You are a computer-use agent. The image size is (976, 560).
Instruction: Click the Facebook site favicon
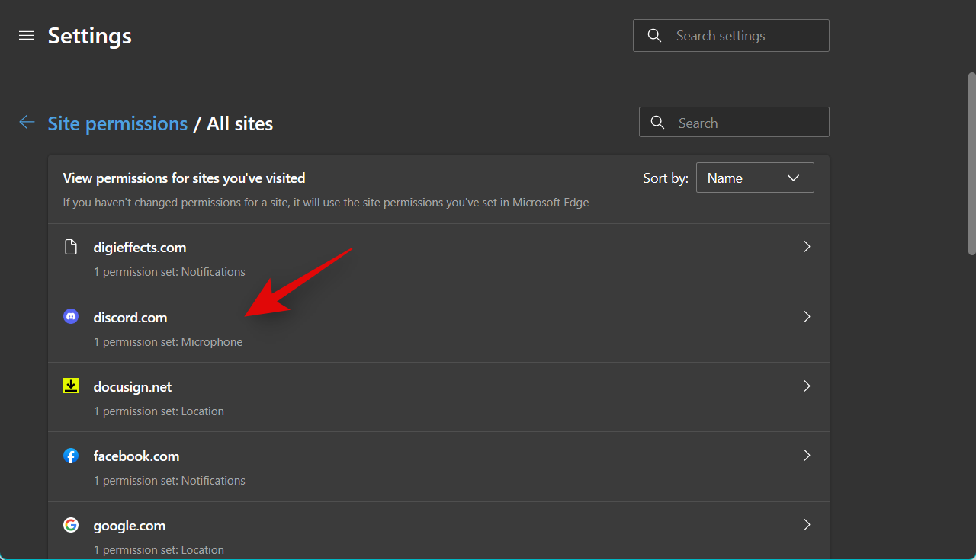coord(71,456)
